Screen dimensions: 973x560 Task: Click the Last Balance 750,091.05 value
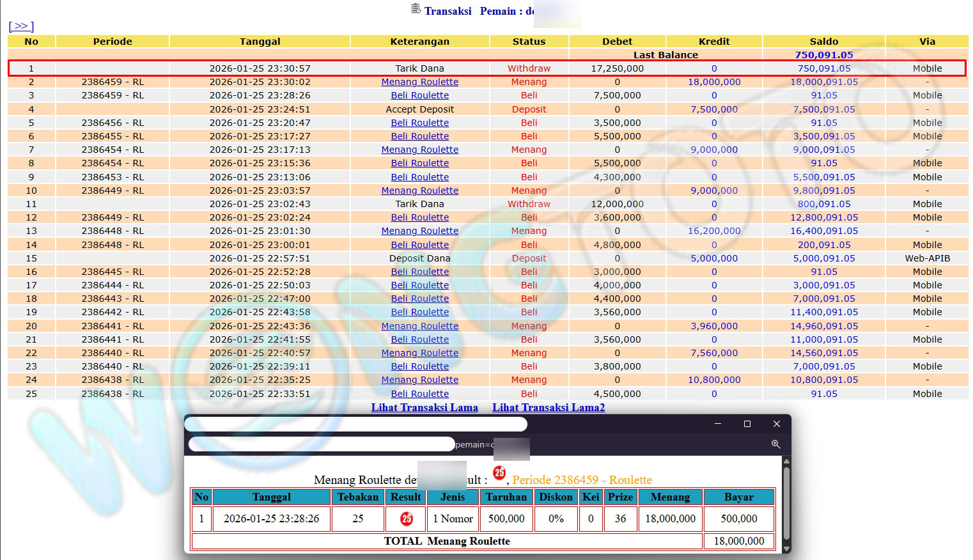pyautogui.click(x=823, y=55)
